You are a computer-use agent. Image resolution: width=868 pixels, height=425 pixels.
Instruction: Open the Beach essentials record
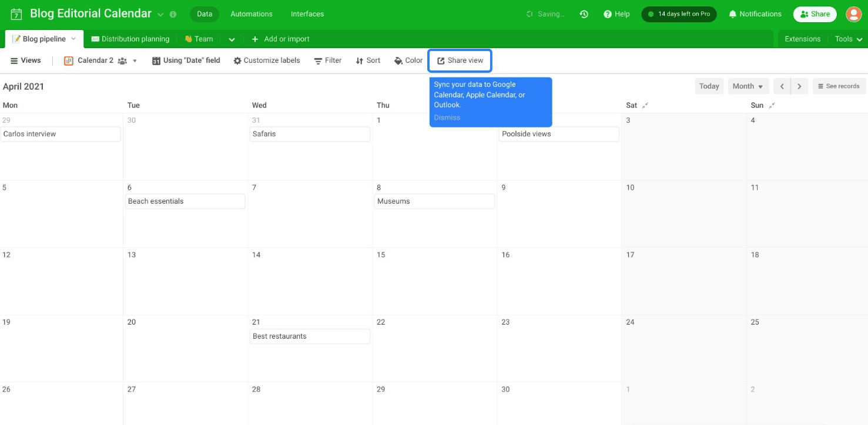[x=185, y=201]
